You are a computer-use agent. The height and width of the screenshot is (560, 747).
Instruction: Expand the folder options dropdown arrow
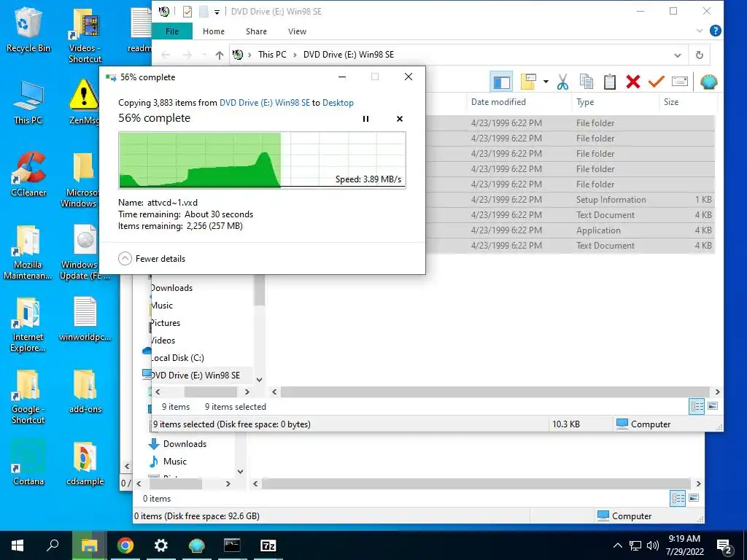pyautogui.click(x=546, y=82)
